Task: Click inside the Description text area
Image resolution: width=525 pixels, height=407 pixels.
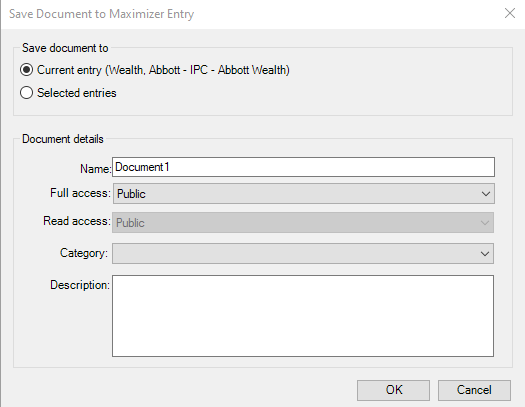Action: click(303, 316)
